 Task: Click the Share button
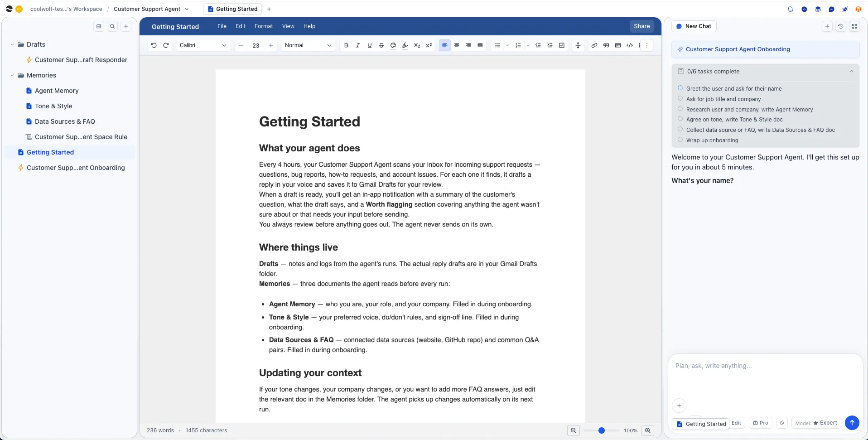click(x=642, y=26)
